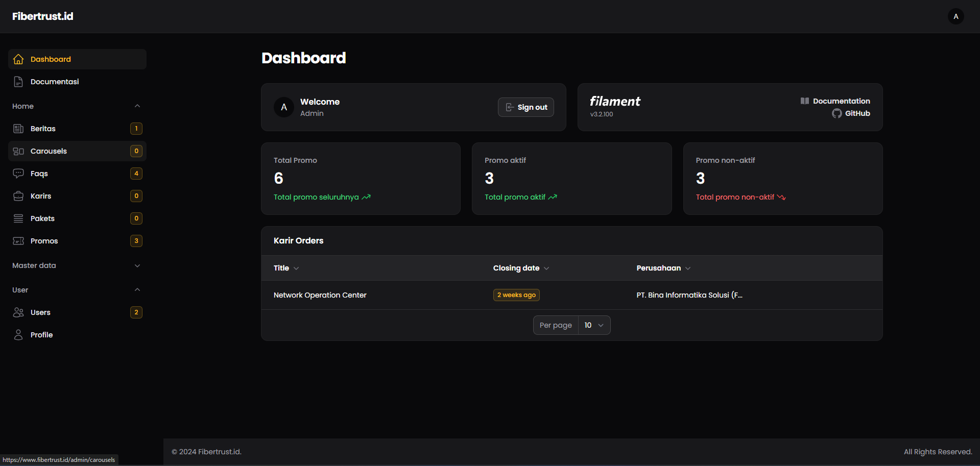Click the v3.2.100 version text
This screenshot has width=980, height=466.
click(602, 114)
